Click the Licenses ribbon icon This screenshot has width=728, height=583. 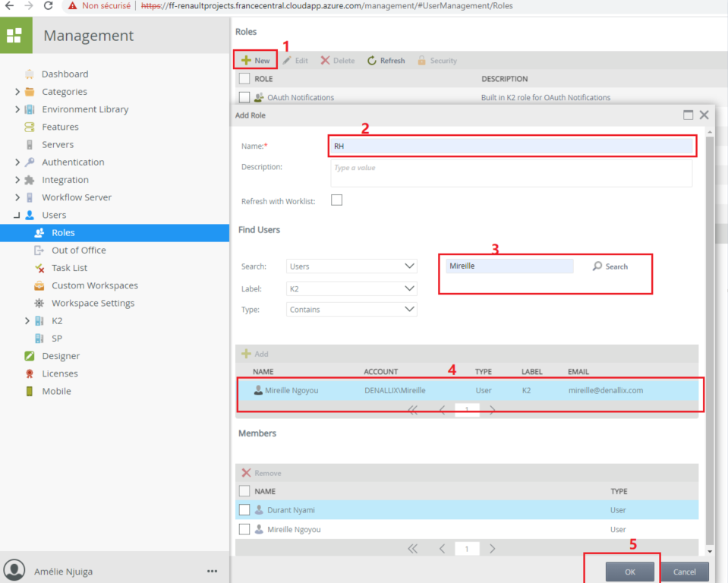(x=30, y=373)
